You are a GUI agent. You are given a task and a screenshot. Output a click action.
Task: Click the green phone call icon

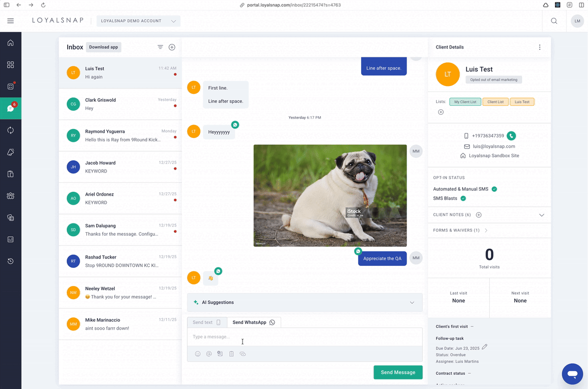(x=511, y=136)
